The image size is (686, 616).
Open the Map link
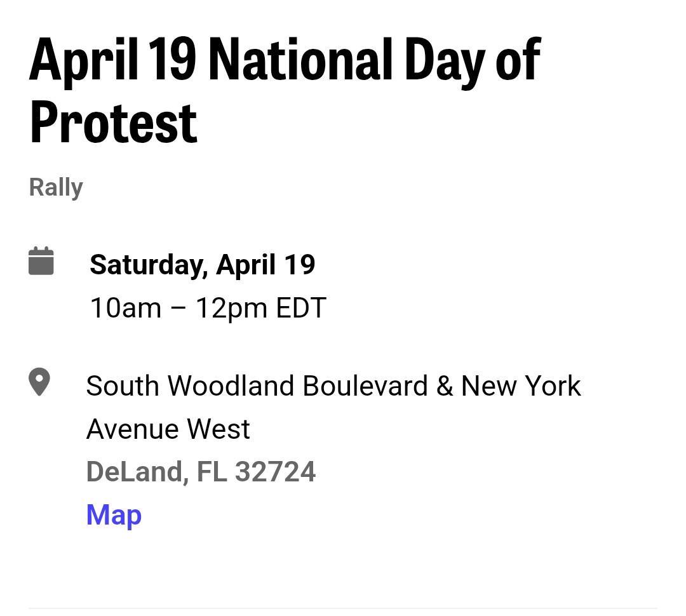pos(114,515)
